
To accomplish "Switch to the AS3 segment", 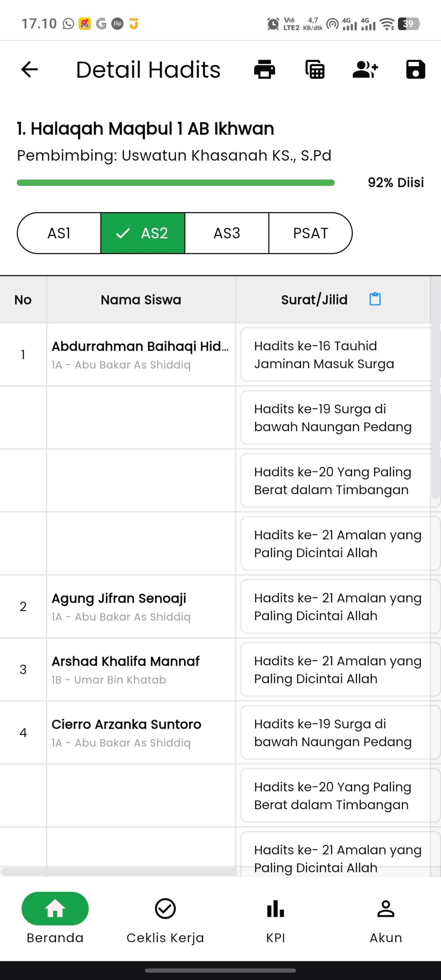I will point(227,233).
